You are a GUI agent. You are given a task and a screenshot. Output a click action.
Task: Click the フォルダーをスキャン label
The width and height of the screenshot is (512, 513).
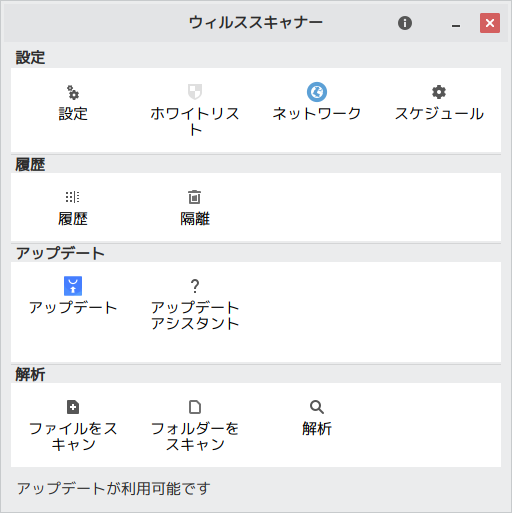click(x=195, y=437)
